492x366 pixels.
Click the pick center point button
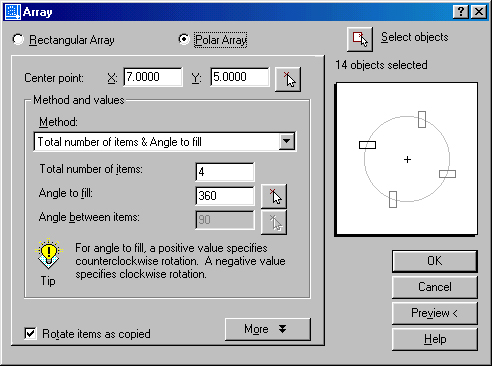(288, 79)
